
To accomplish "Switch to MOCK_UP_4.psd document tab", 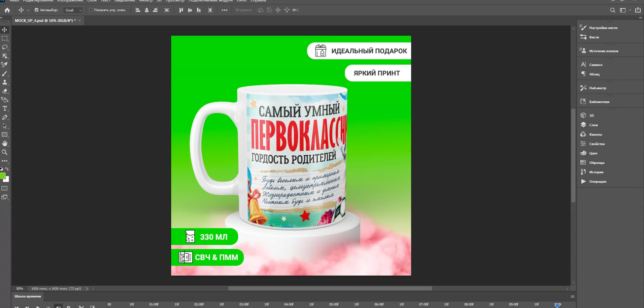I will 45,21.
